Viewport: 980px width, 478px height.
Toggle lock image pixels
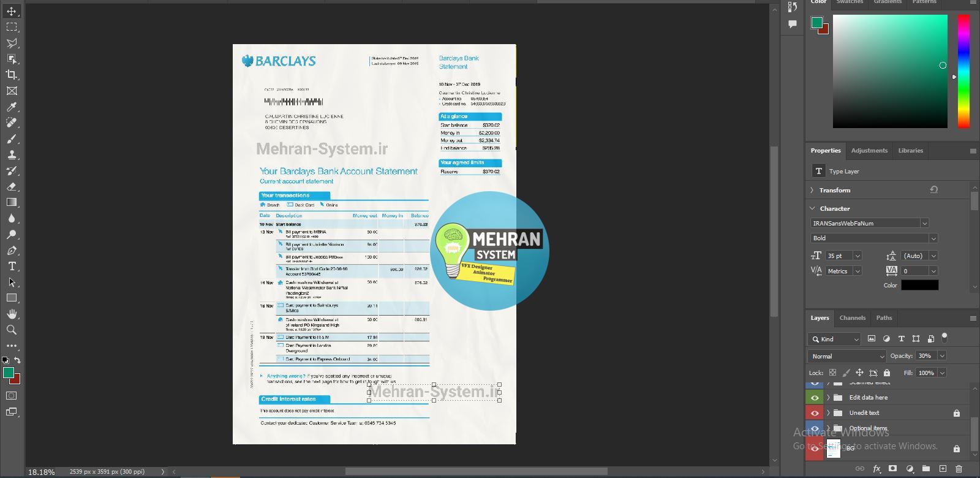coord(846,373)
